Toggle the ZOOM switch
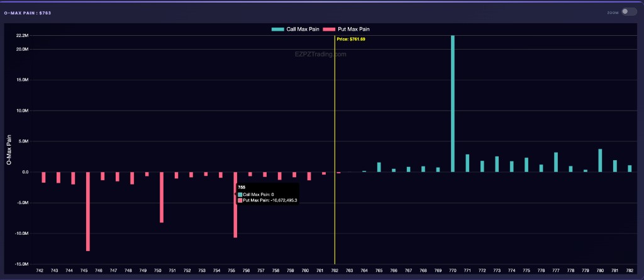Screen dimensions: 644x280 click(628, 12)
